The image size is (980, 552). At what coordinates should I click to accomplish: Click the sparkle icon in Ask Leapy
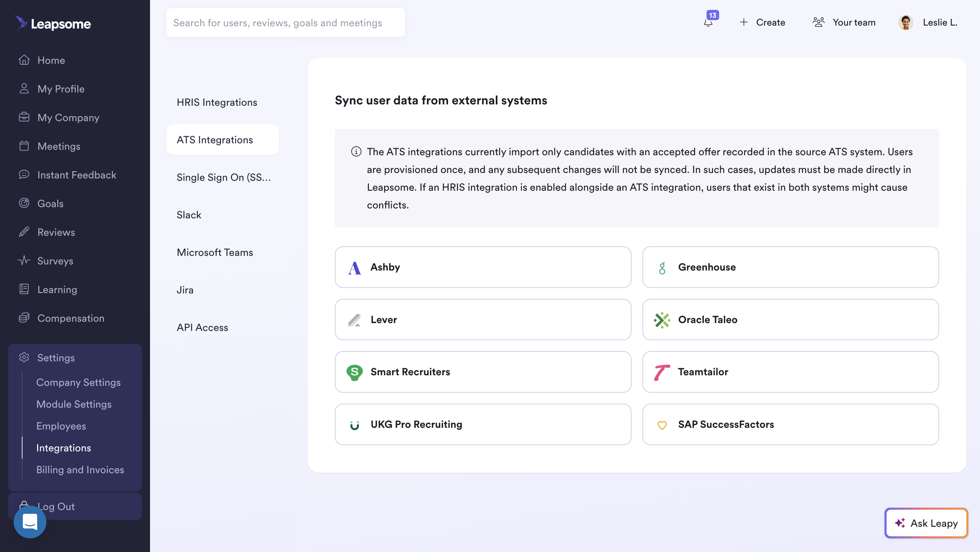click(x=900, y=523)
